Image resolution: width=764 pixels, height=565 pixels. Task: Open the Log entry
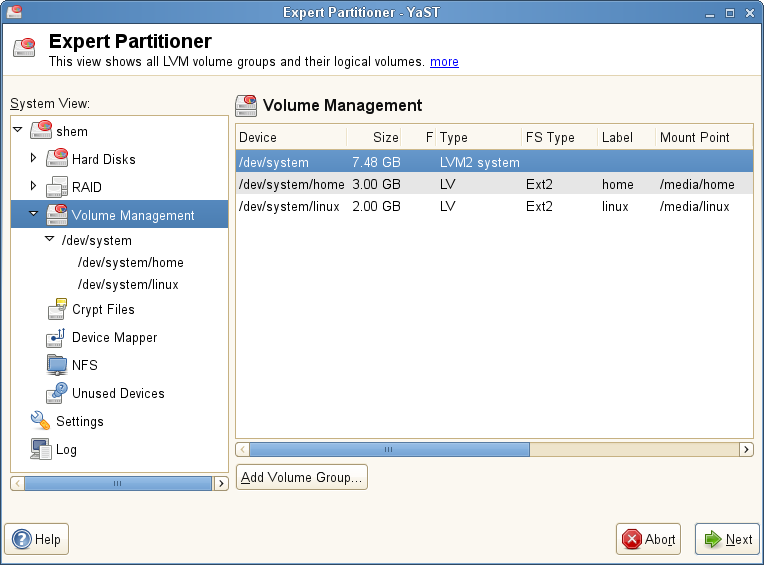[66, 450]
